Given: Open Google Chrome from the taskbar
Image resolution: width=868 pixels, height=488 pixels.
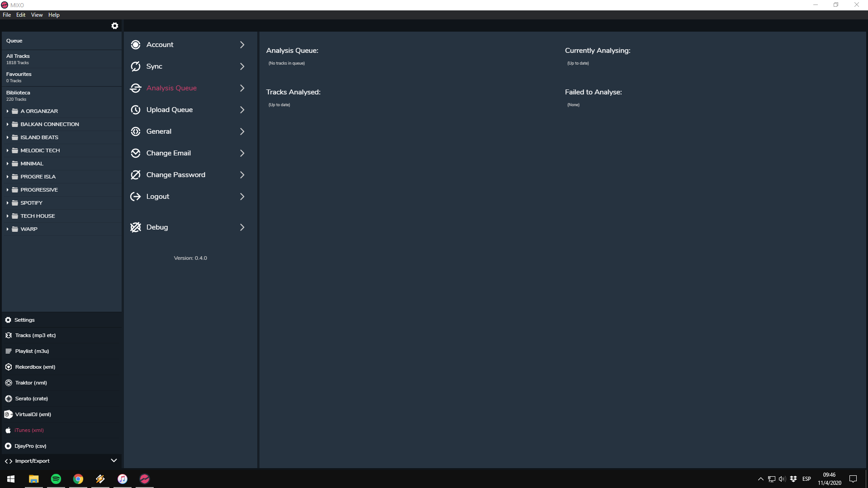Looking at the screenshot, I should (78, 479).
